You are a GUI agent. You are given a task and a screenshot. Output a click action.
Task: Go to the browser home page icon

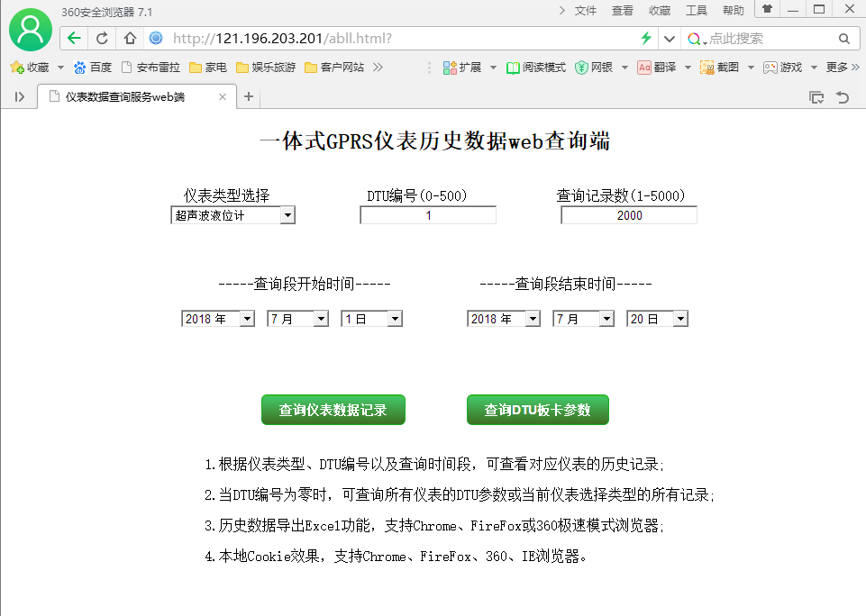[130, 38]
